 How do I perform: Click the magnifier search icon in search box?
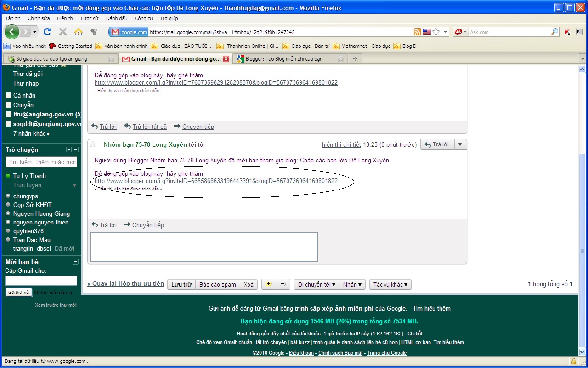click(554, 32)
